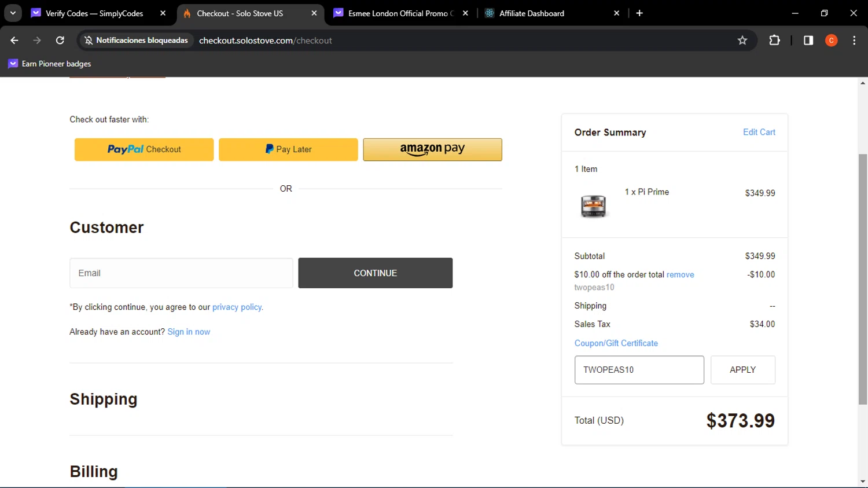
Task: Open the browser extensions puzzle icon
Action: tap(774, 41)
